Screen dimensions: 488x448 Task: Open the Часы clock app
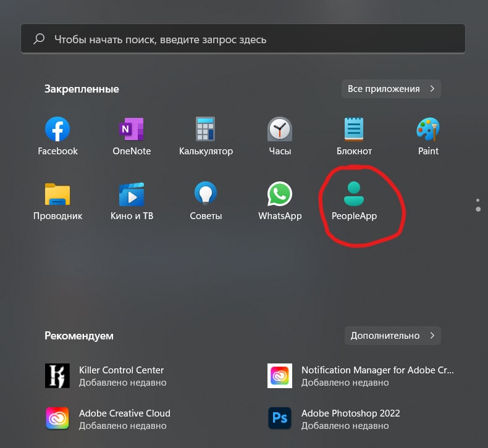click(280, 130)
